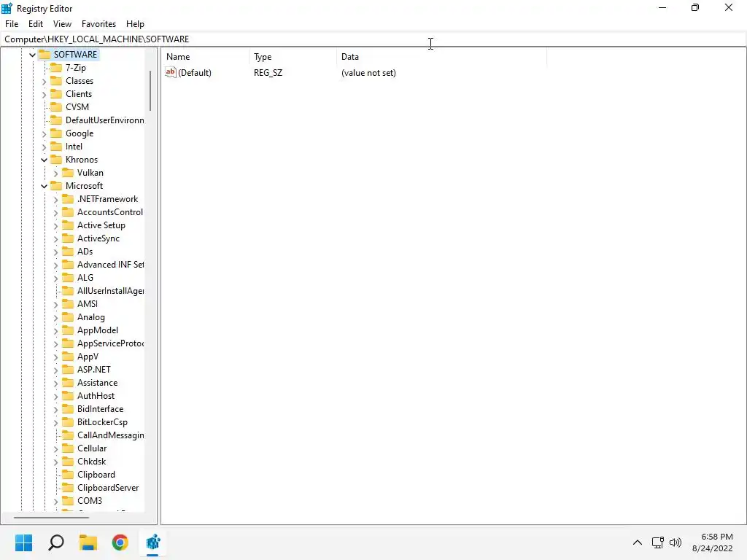Expand the Vulkan key

coord(55,174)
